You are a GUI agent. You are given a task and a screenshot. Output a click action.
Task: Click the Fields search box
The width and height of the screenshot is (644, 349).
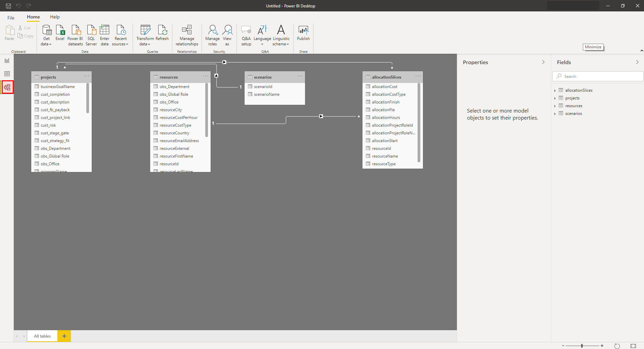coord(598,76)
